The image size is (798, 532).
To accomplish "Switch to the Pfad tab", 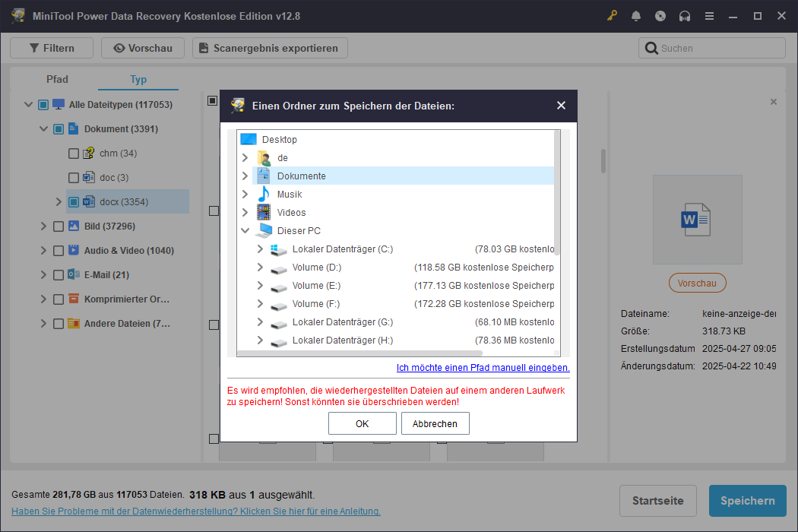I will click(x=57, y=79).
